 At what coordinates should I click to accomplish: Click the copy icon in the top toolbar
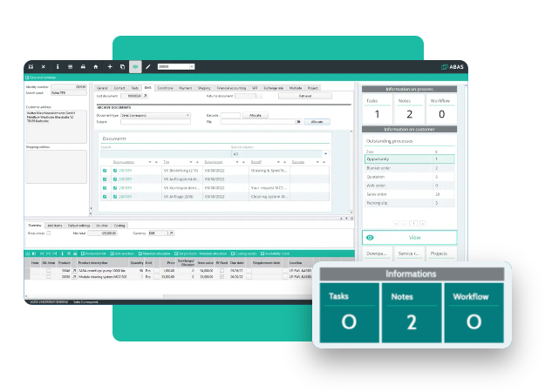(122, 67)
